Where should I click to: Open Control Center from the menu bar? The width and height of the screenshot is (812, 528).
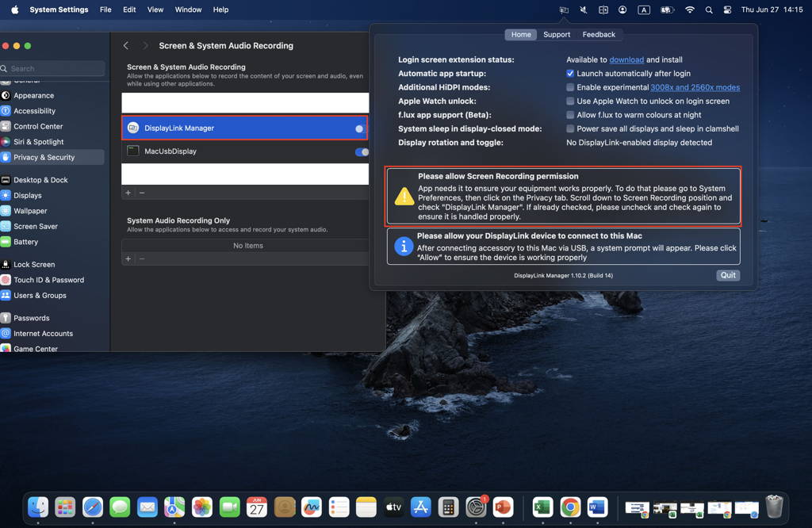click(x=728, y=10)
